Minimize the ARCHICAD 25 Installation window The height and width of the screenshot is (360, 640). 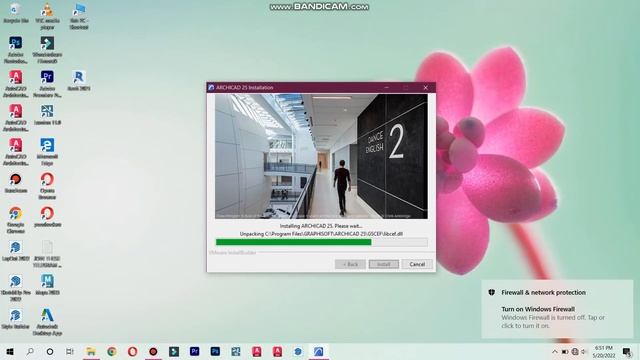pos(386,87)
